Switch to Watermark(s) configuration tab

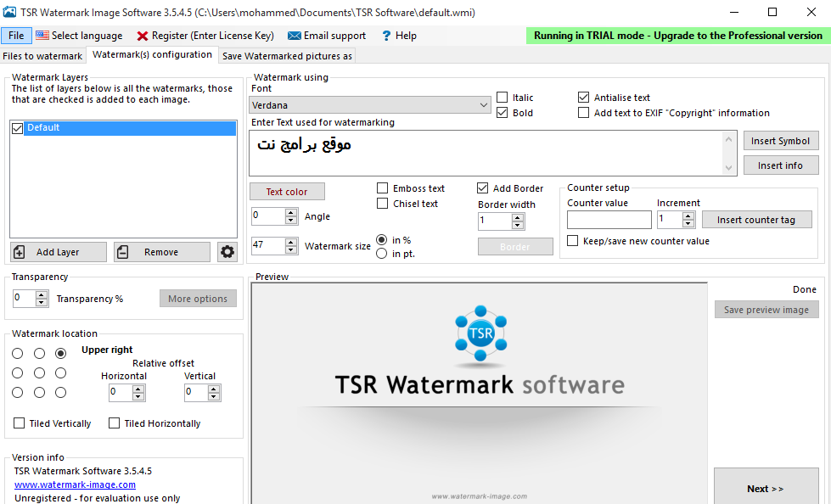pos(152,54)
